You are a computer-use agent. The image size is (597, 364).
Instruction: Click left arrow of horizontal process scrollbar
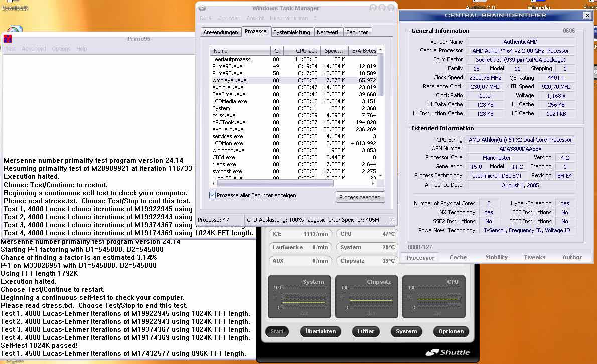tap(213, 184)
